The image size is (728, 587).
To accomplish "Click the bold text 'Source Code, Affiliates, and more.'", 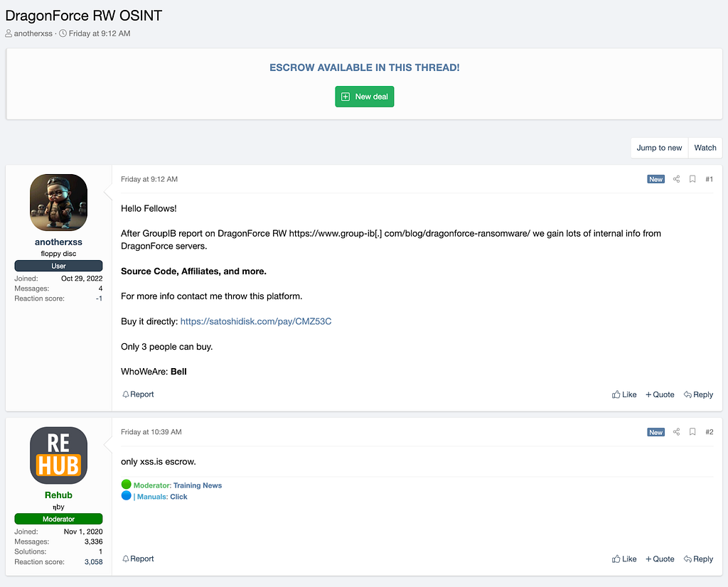I will point(193,271).
